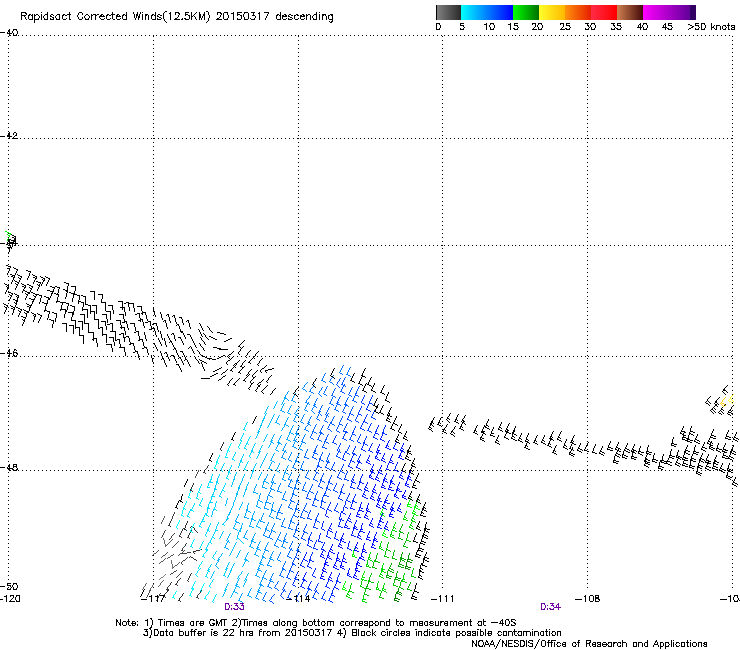Click the legend label '10'
Viewport: 740px width, 650px height.
click(x=489, y=27)
